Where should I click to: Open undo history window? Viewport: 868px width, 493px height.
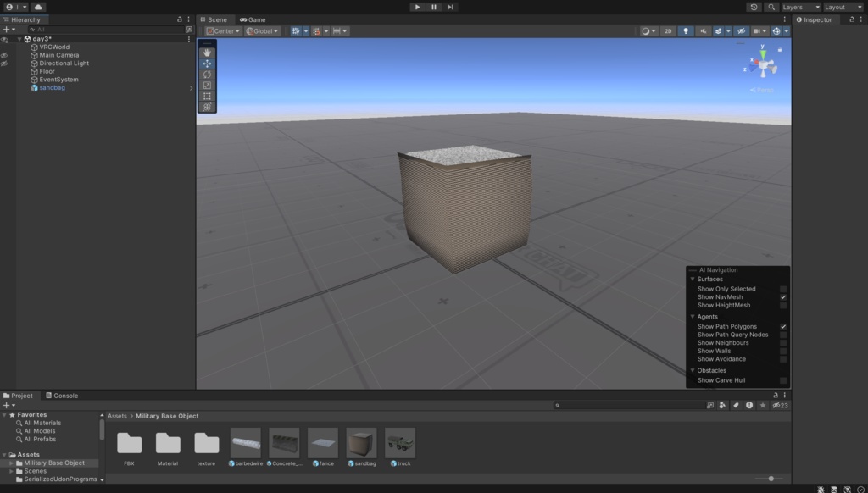[754, 7]
